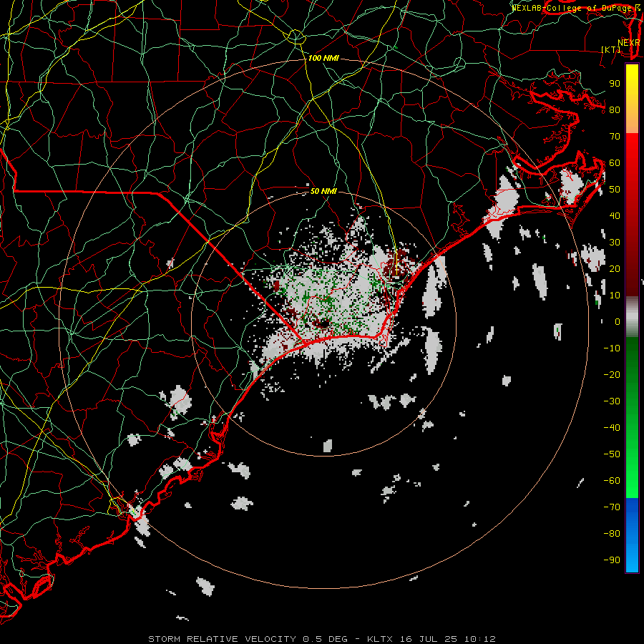
Task: Click the "NEXLAB-College of DuPage" header text
Action: tap(572, 8)
